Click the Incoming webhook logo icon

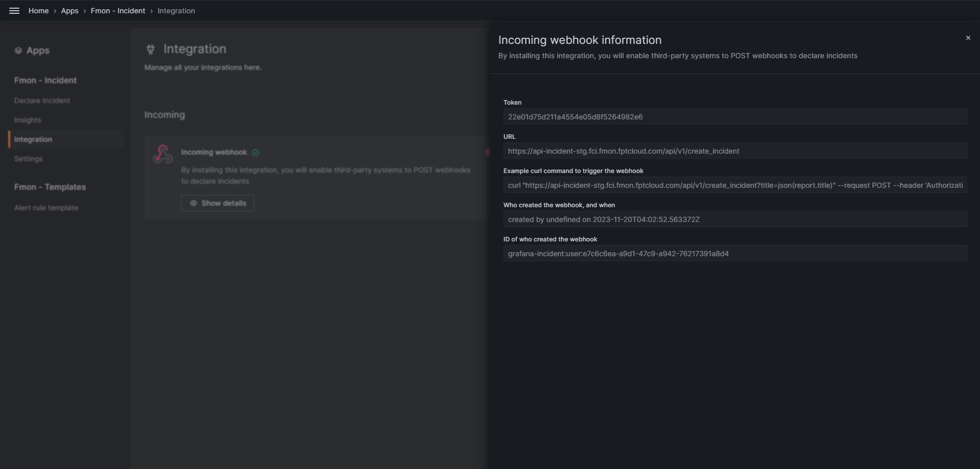click(162, 154)
